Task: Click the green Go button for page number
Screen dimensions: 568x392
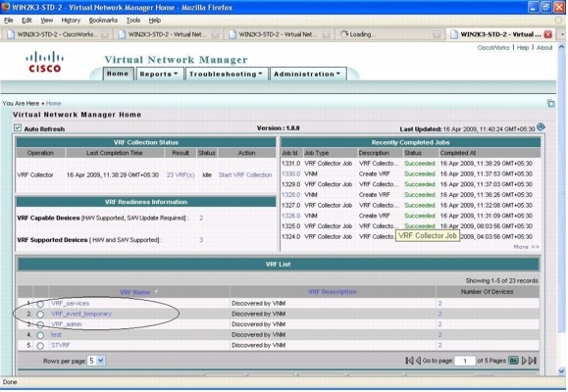Action: coord(513,361)
